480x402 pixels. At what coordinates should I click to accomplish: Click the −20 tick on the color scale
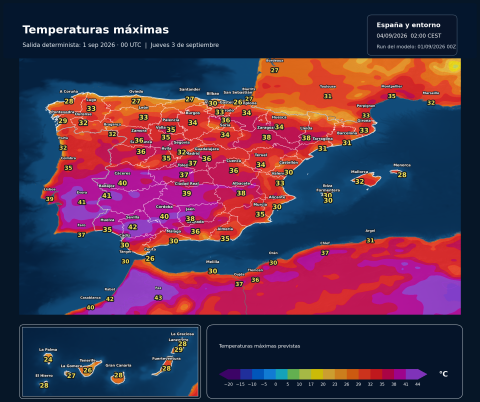pos(229,384)
